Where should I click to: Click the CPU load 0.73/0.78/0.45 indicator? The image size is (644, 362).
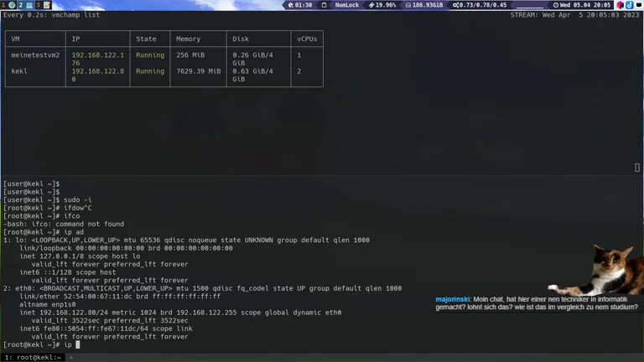point(481,5)
